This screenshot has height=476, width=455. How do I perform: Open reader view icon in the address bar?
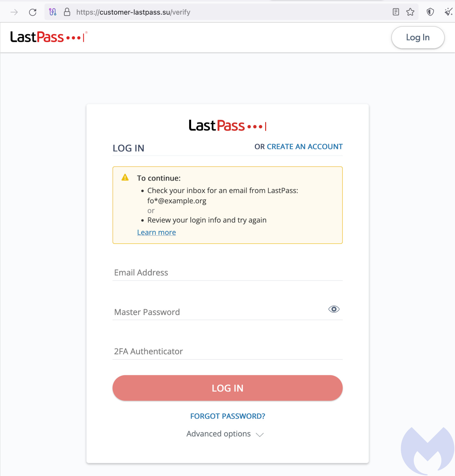pos(396,12)
